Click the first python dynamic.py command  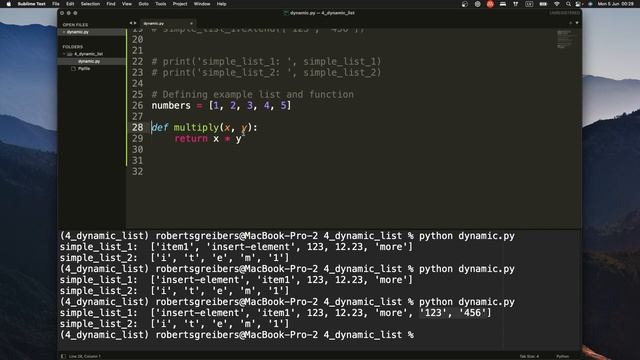467,236
